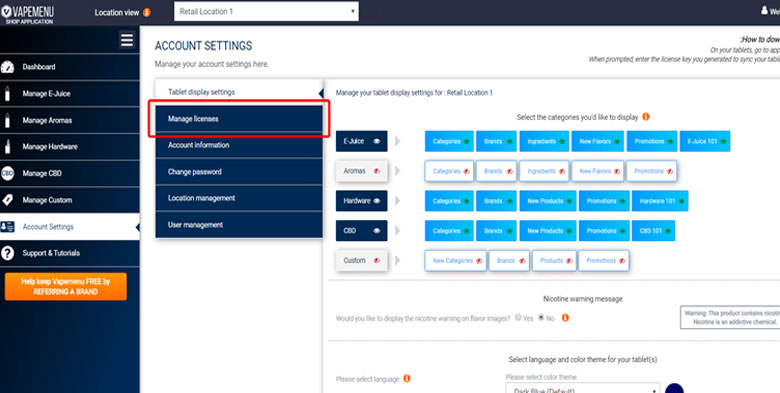Toggle Aromas Brands tile
780x393 pixels.
[496, 171]
